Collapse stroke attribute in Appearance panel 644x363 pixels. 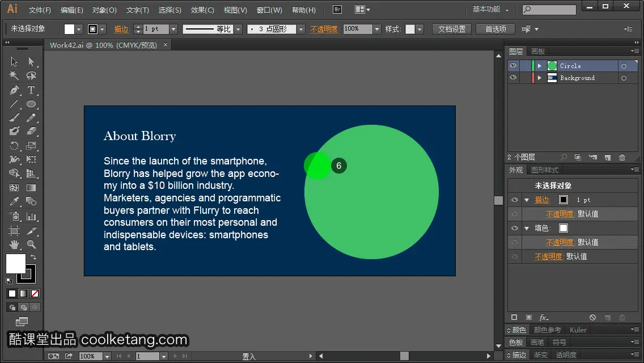point(527,200)
